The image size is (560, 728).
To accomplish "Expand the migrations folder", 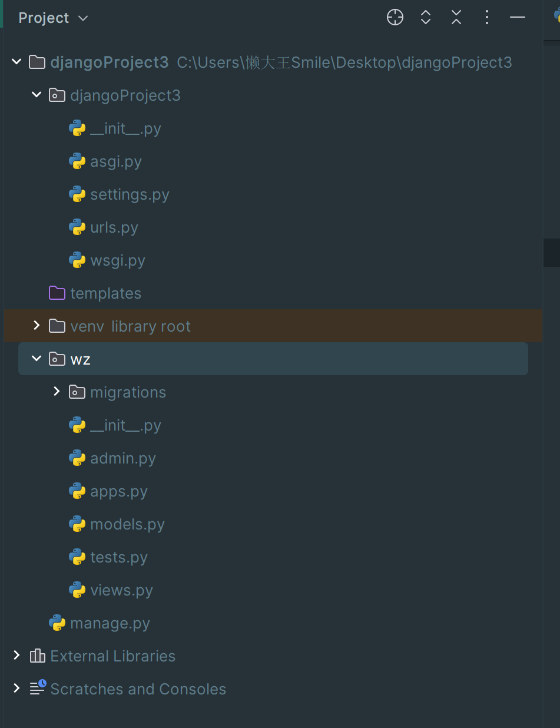I will pyautogui.click(x=57, y=392).
